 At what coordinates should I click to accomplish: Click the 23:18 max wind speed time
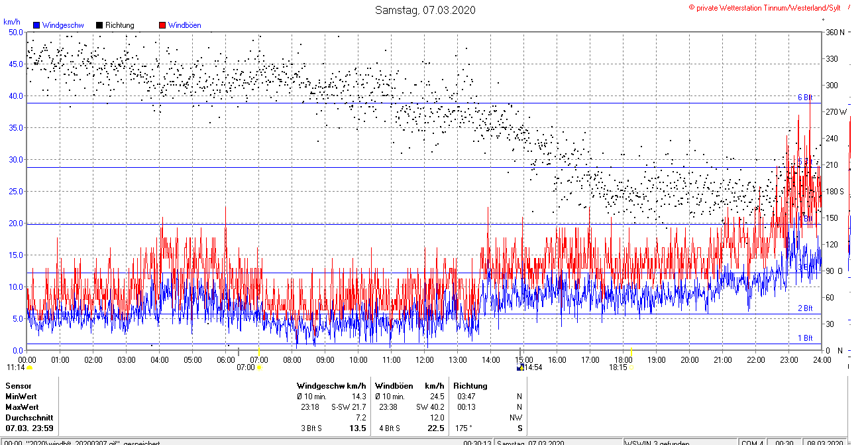[x=310, y=407]
